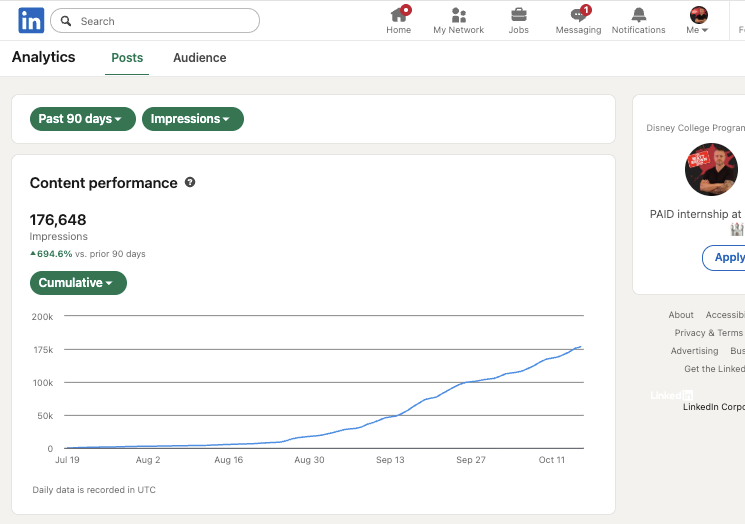Open the About footer link
745x524 pixels.
(x=681, y=315)
